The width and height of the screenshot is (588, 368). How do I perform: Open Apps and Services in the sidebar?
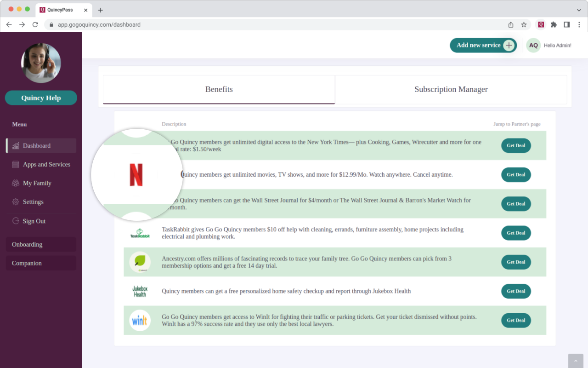pyautogui.click(x=41, y=165)
